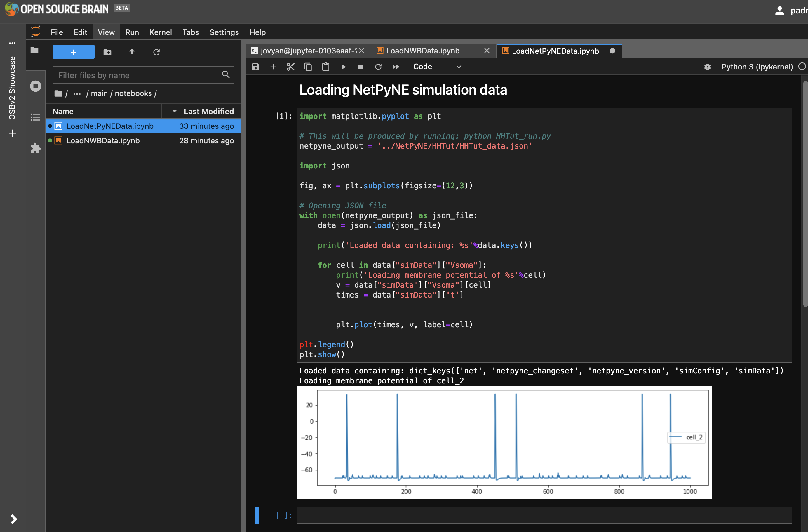
Task: Open the Extension Manager puzzle icon
Action: (35, 148)
